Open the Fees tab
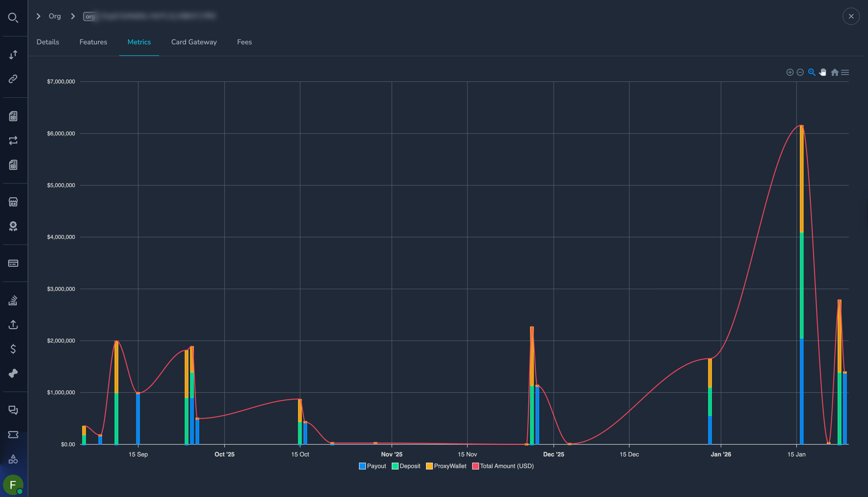Image resolution: width=868 pixels, height=497 pixels. [x=244, y=42]
